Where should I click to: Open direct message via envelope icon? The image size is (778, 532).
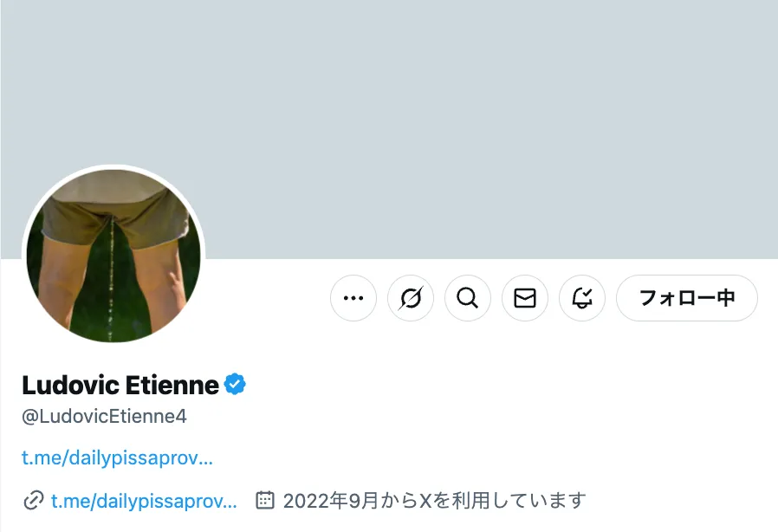click(525, 298)
